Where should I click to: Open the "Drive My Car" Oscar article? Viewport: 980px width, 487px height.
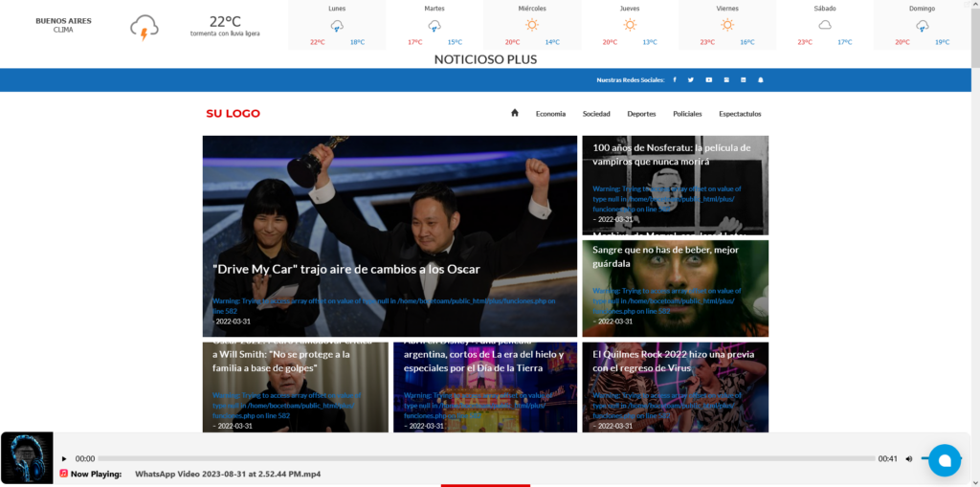tap(346, 269)
